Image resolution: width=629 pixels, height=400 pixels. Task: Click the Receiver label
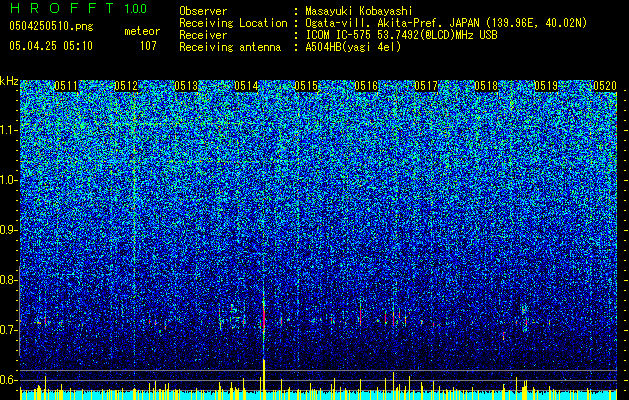[x=203, y=35]
